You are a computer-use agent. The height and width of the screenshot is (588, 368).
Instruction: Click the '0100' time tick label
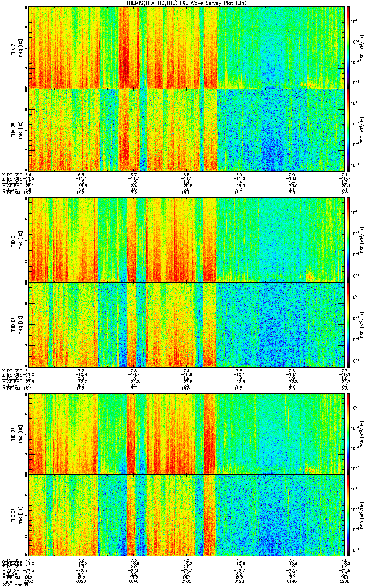pos(186,581)
